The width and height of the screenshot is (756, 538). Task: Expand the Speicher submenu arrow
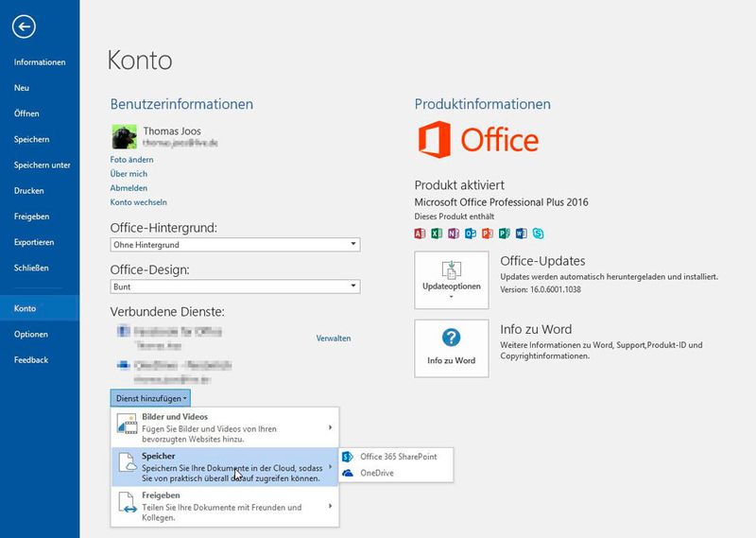tap(330, 467)
